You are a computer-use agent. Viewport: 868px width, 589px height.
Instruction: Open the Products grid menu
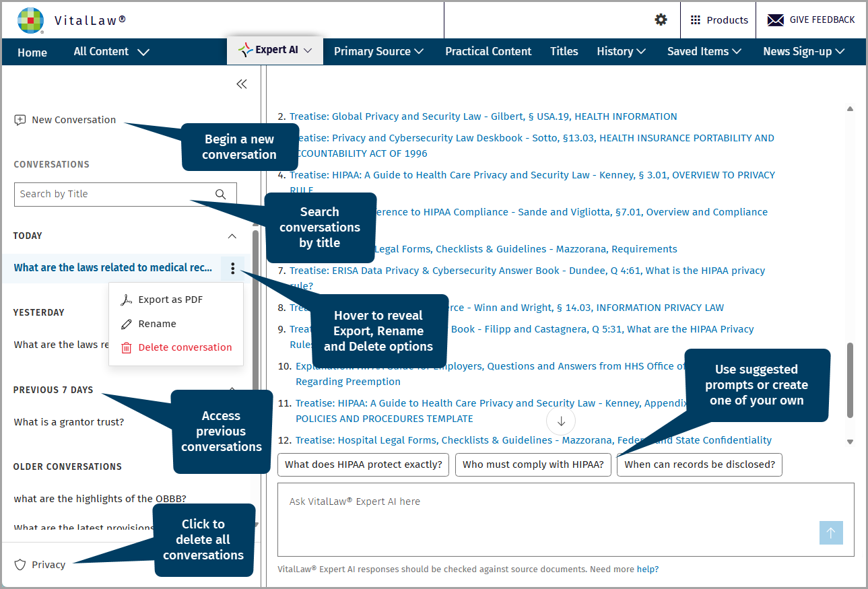click(x=696, y=20)
